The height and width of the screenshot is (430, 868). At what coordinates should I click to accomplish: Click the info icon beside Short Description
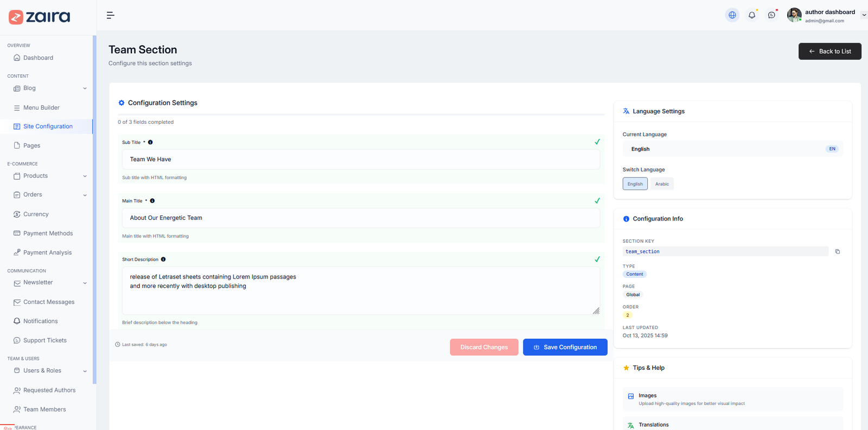click(x=163, y=260)
